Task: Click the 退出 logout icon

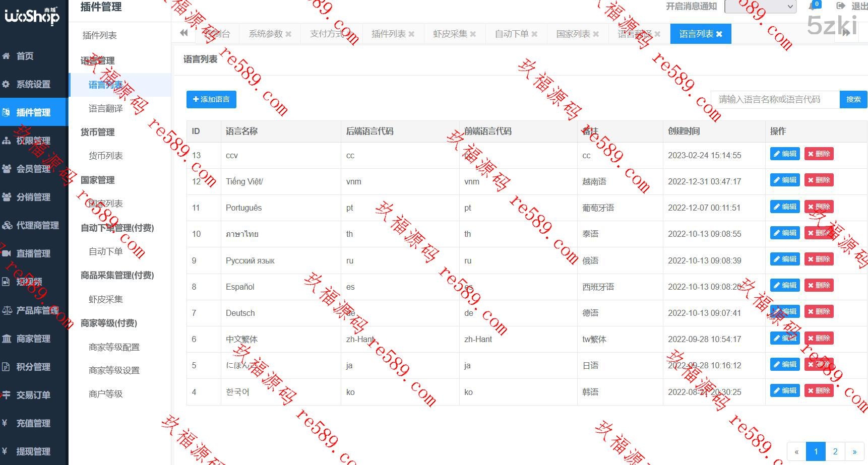Action: 840,6
